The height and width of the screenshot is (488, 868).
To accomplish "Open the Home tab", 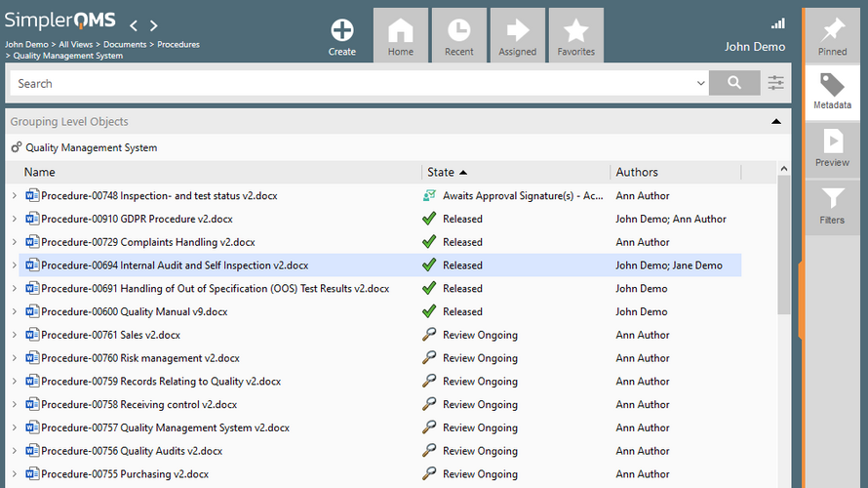I will (401, 35).
